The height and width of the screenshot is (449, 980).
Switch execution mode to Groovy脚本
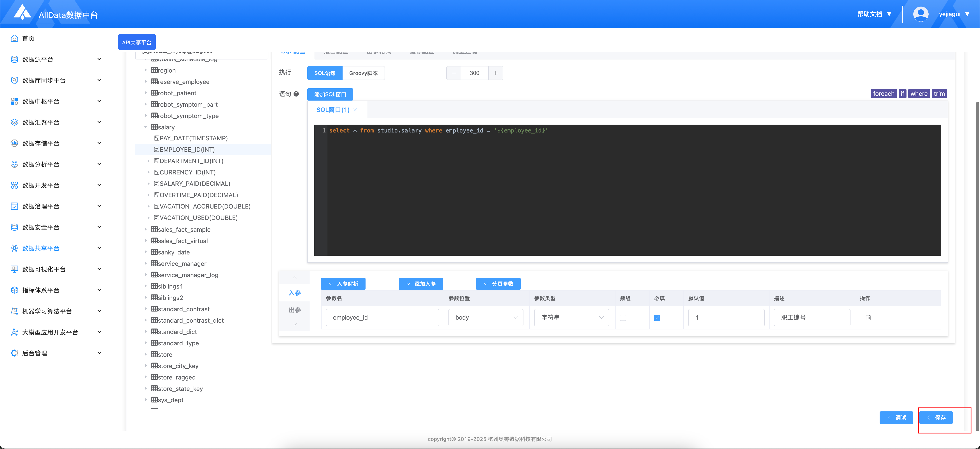pyautogui.click(x=363, y=73)
